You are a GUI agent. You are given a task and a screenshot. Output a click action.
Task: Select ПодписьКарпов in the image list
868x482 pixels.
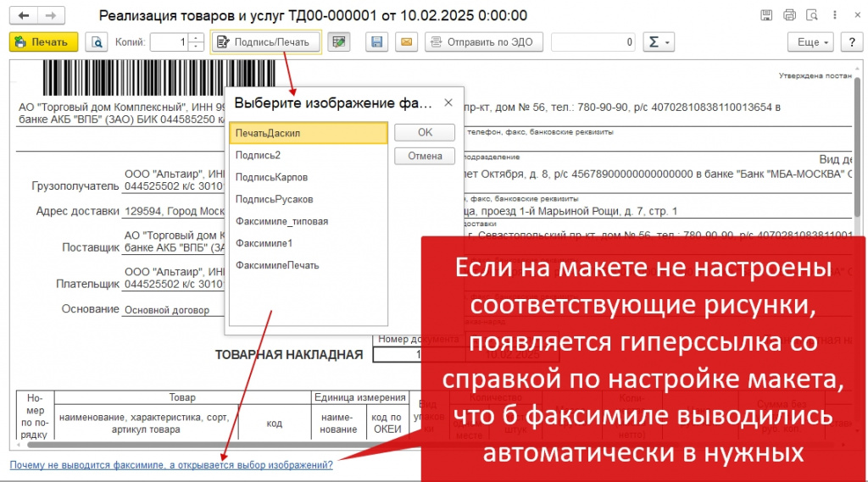pyautogui.click(x=309, y=177)
